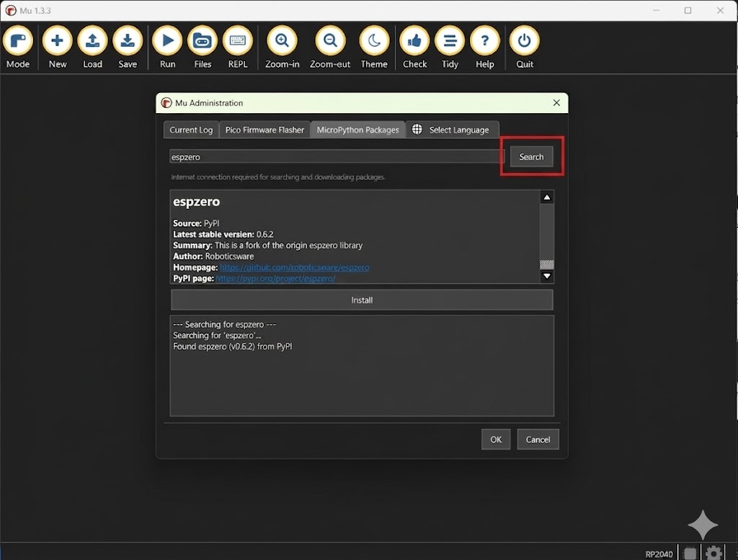Close the Mu Administration dialog
The height and width of the screenshot is (560, 738).
pyautogui.click(x=556, y=102)
